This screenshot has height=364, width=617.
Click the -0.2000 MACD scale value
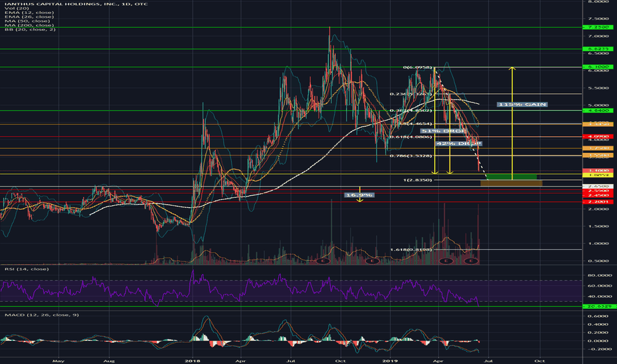click(598, 349)
